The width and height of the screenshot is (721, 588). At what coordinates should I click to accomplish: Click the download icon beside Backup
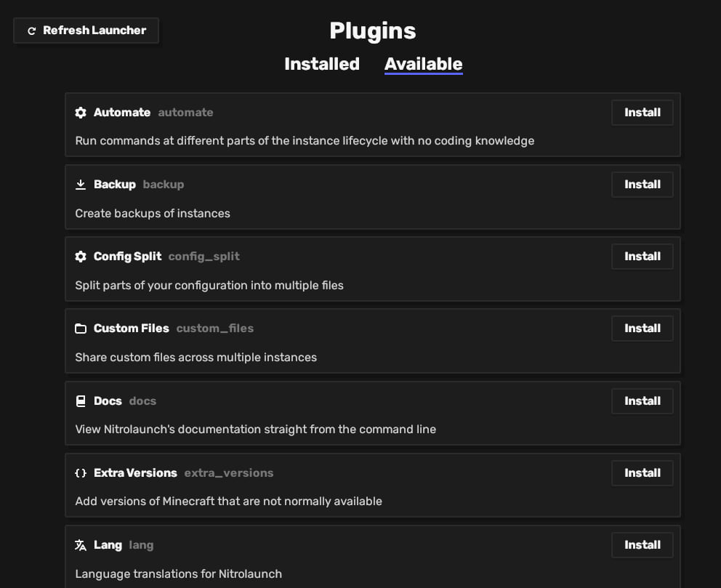tap(81, 185)
